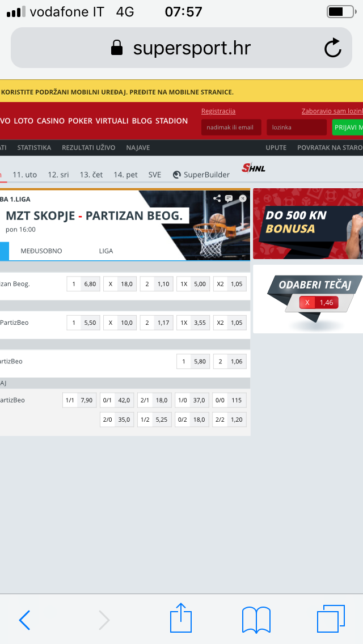Click the comment icon on match banner
Viewport: 363px width, 644px height.
[x=229, y=198]
